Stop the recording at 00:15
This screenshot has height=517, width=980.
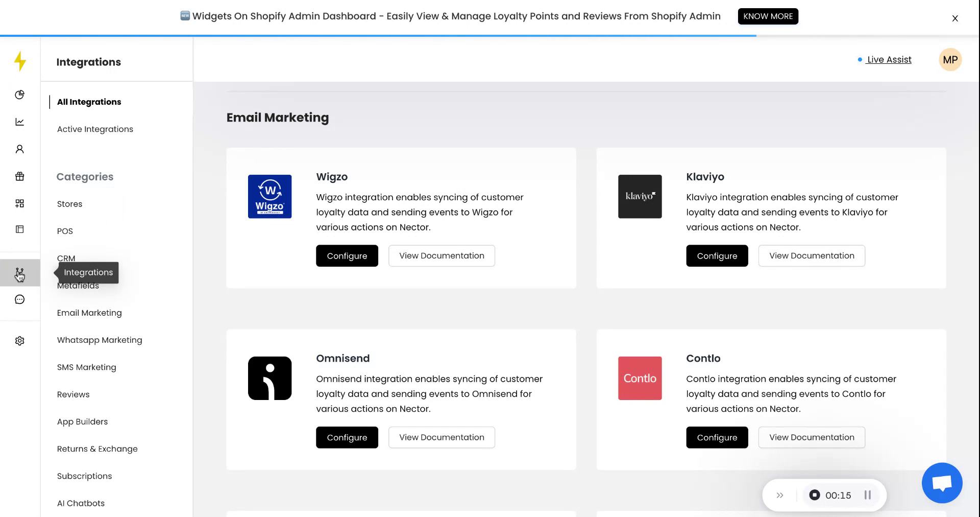[x=815, y=495]
